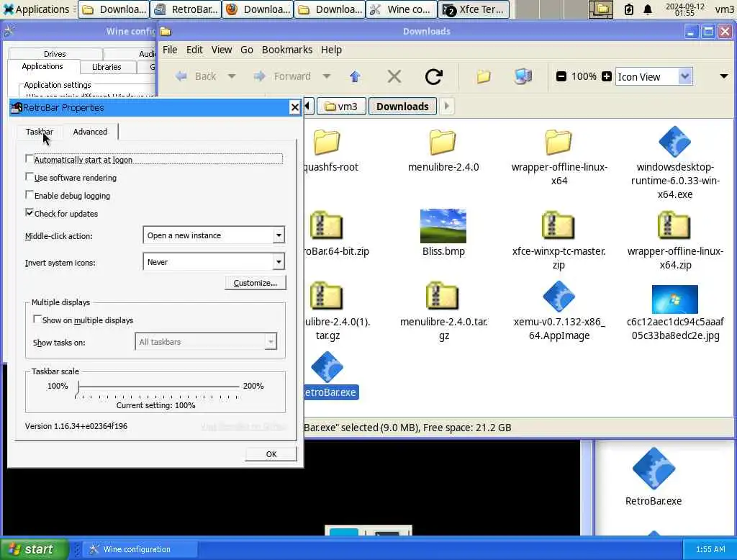Open the Invert system icons dropdown
This screenshot has height=560, width=737.
tap(213, 262)
